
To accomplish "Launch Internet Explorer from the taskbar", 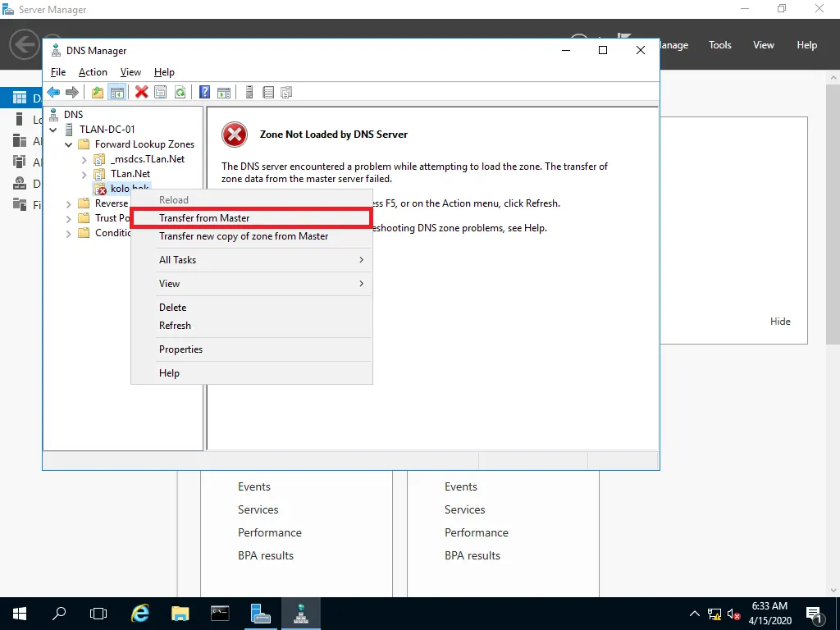I will pyautogui.click(x=140, y=614).
